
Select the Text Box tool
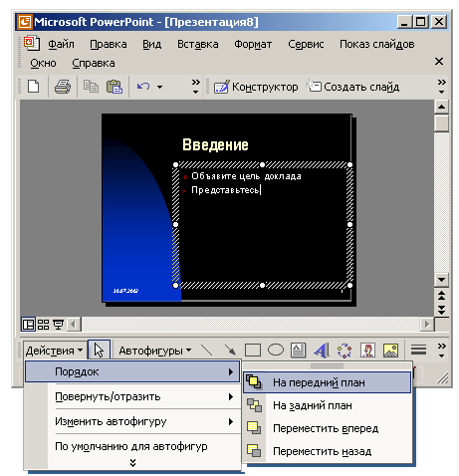[x=298, y=351]
